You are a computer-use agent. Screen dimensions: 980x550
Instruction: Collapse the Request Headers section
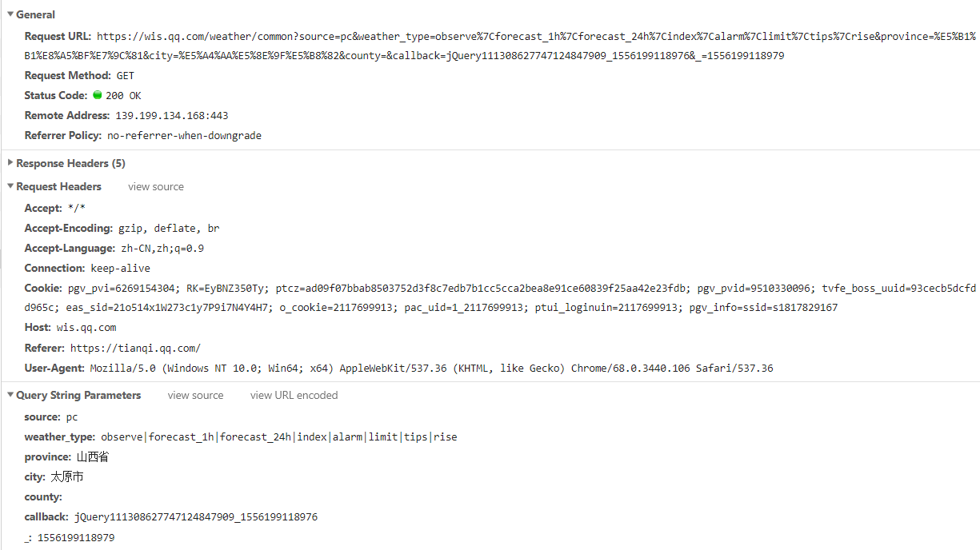pyautogui.click(x=10, y=186)
